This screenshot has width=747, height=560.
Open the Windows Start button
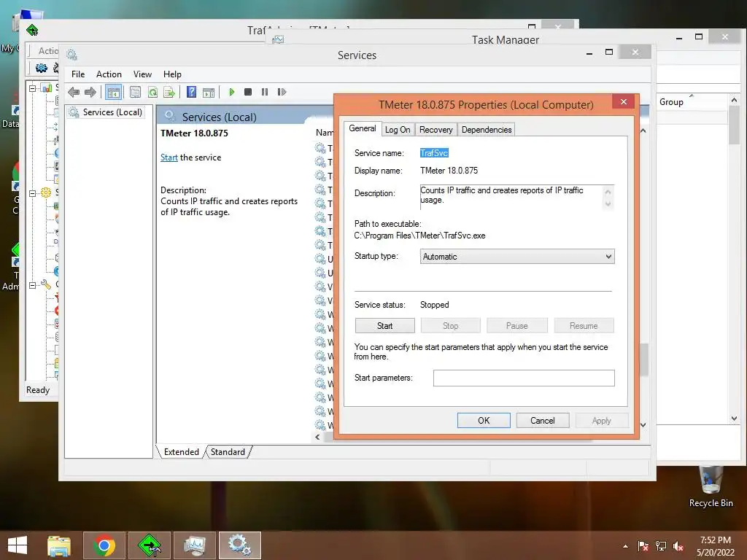click(x=18, y=545)
